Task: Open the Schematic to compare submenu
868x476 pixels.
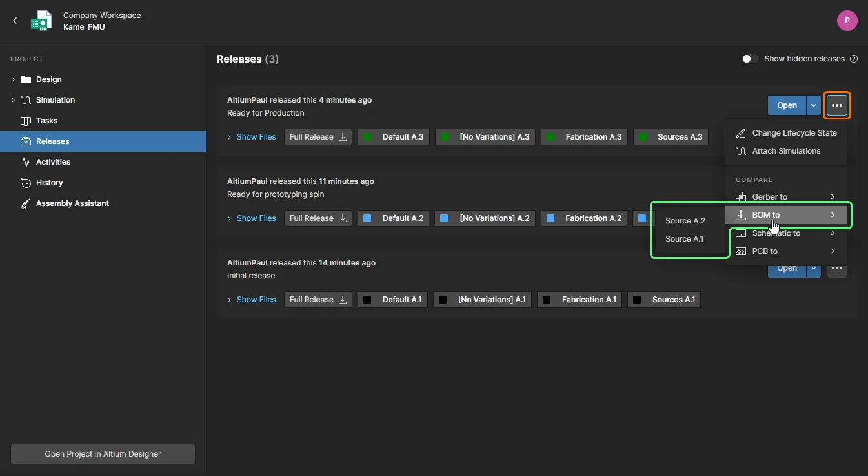Action: coord(786,233)
